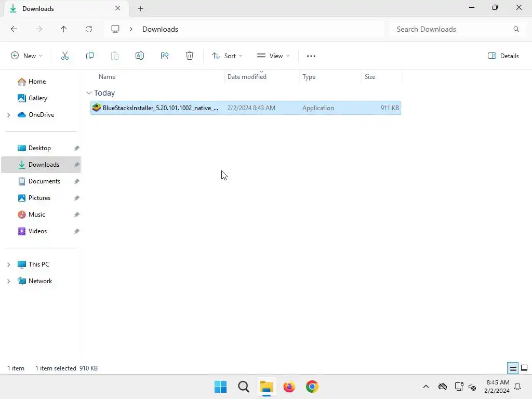Select Downloads in navigation pane
Screen dimensions: 532x399
42,165
